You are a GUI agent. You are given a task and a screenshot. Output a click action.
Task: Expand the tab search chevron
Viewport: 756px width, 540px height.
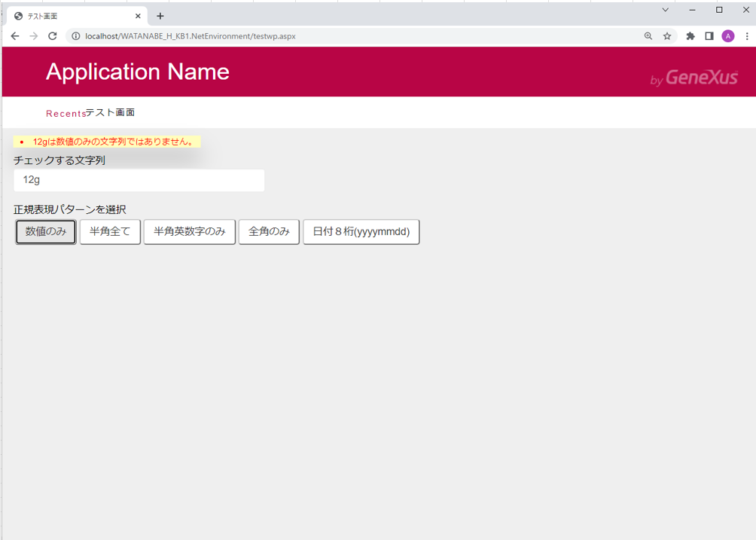pos(666,10)
